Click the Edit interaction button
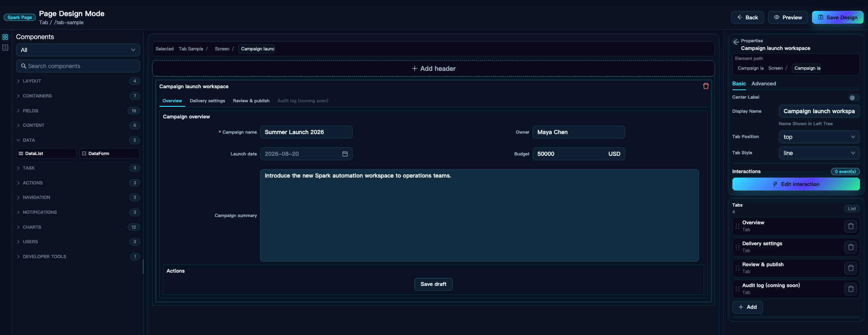The width and height of the screenshot is (868, 335). [796, 184]
